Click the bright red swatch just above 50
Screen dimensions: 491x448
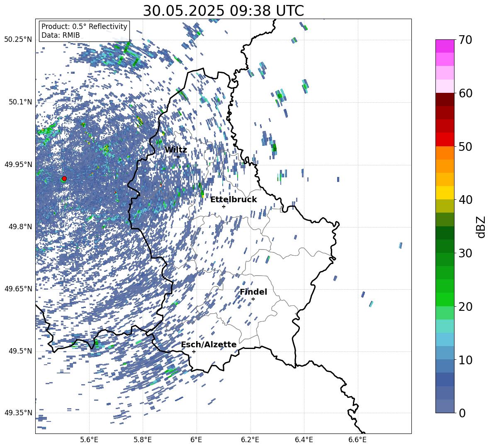[x=445, y=139]
